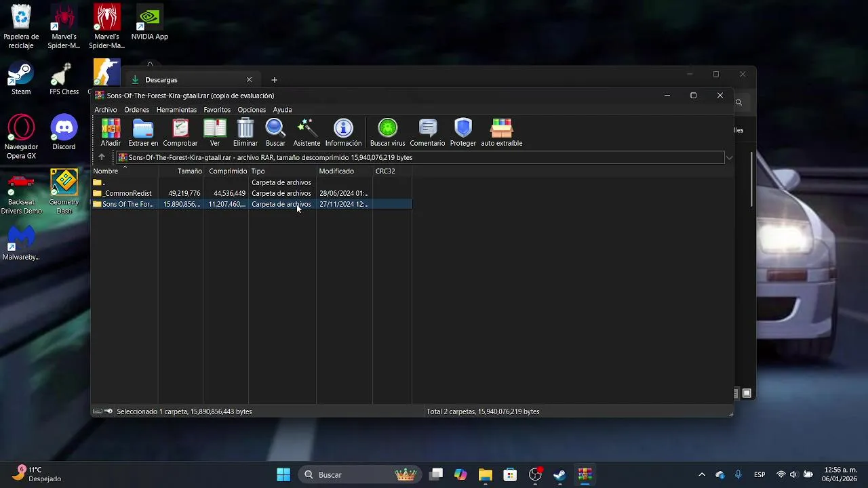The height and width of the screenshot is (488, 868).
Task: Click the Buscar virus icon
Action: (387, 133)
